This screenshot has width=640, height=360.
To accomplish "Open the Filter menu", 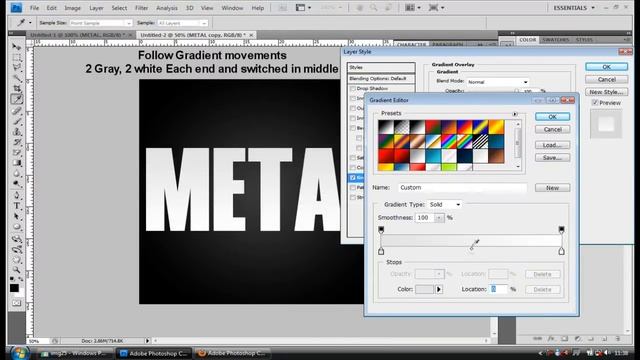I will [x=142, y=8].
